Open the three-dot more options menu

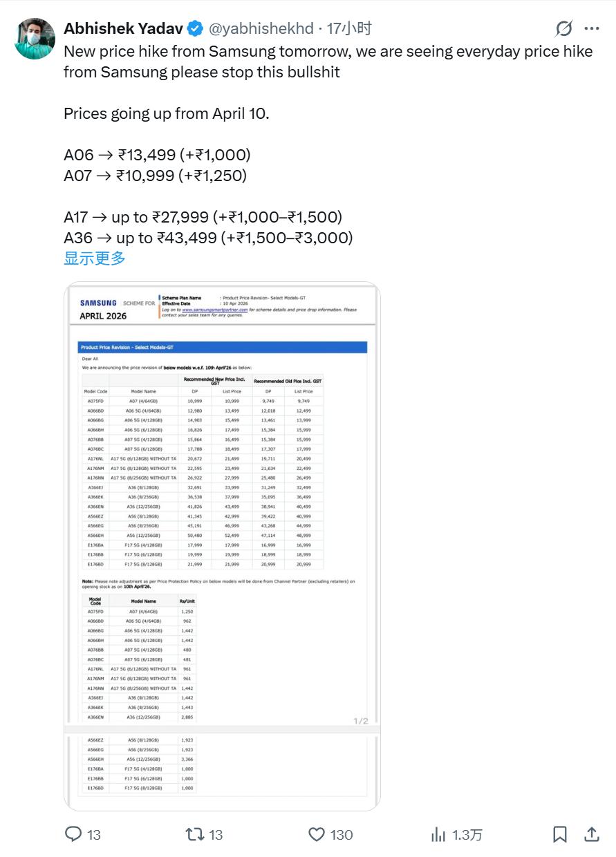tap(592, 28)
